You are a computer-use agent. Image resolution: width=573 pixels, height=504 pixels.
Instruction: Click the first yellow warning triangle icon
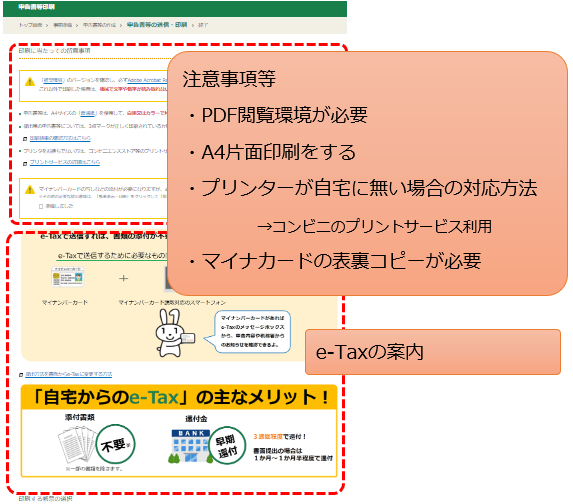(x=30, y=82)
